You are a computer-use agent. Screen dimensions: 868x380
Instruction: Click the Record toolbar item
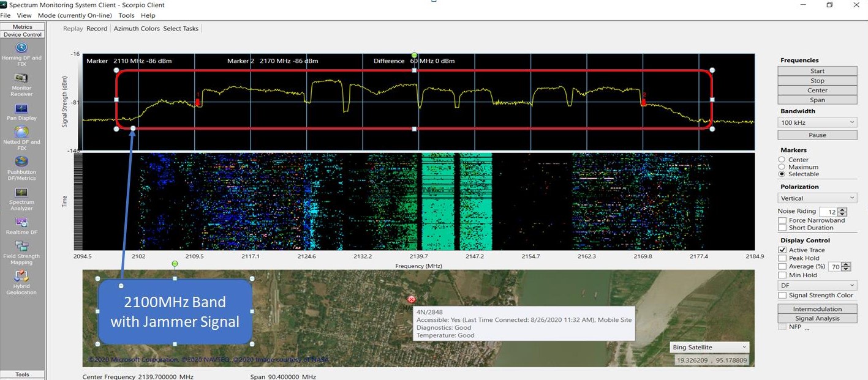point(97,29)
